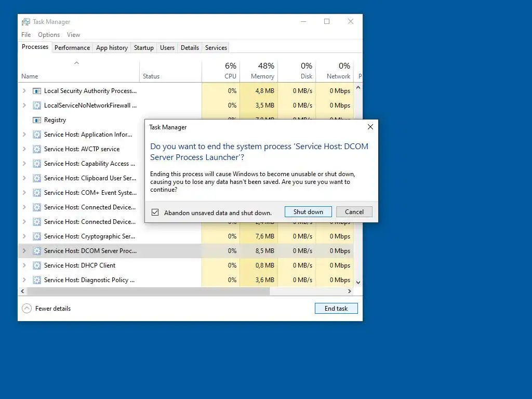Click the 4,8 MB memory value

264,90
